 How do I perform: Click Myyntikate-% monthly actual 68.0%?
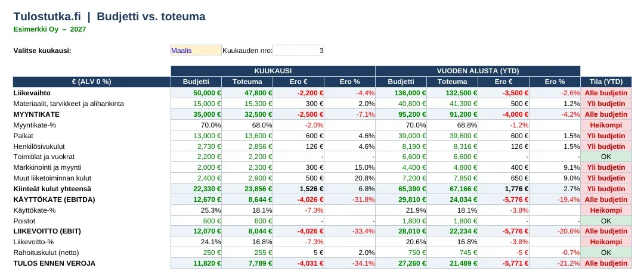click(247, 124)
